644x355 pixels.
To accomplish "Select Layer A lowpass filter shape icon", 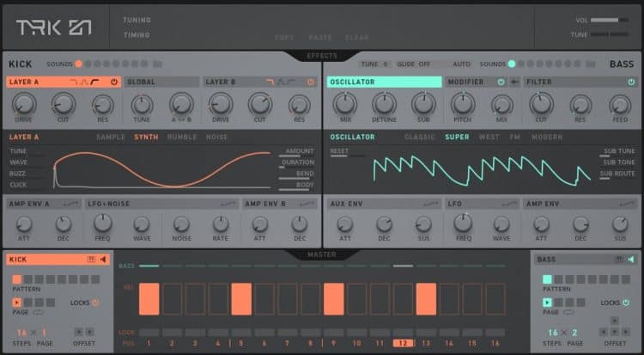I will point(74,82).
